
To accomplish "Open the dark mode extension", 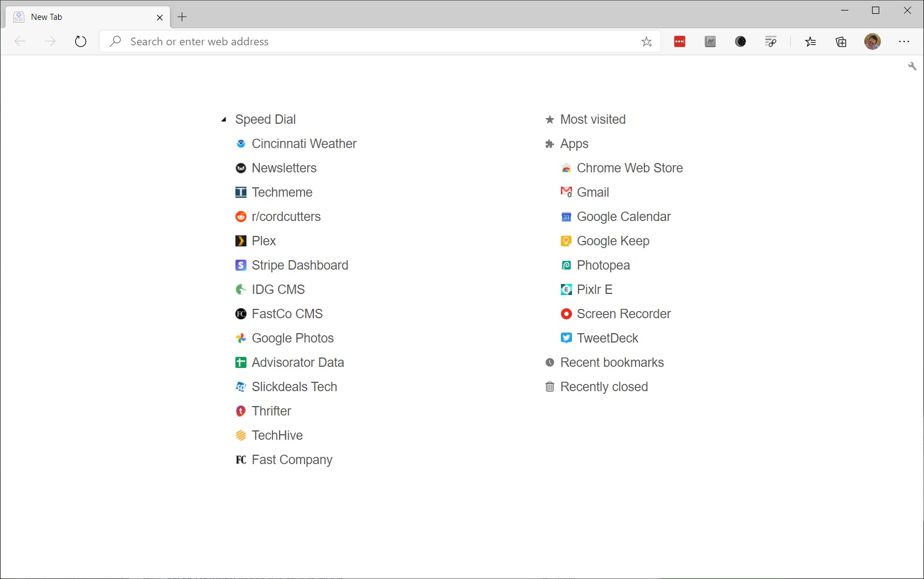I will [x=741, y=41].
